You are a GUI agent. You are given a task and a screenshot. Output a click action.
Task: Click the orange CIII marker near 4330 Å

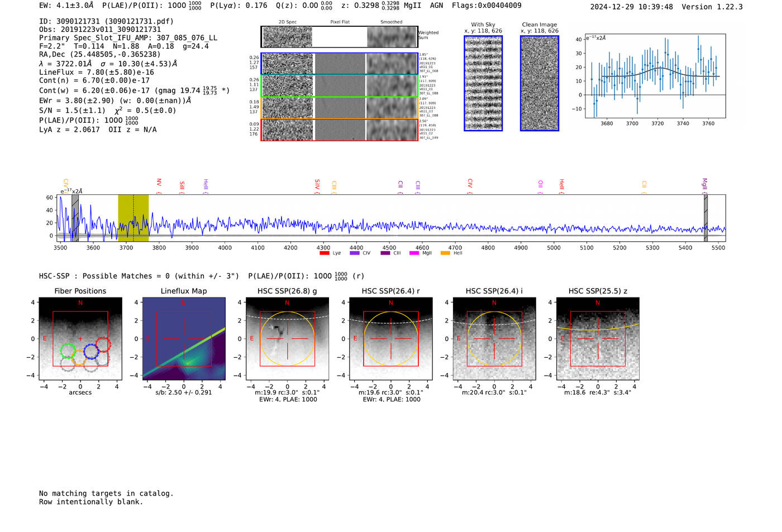334,187
